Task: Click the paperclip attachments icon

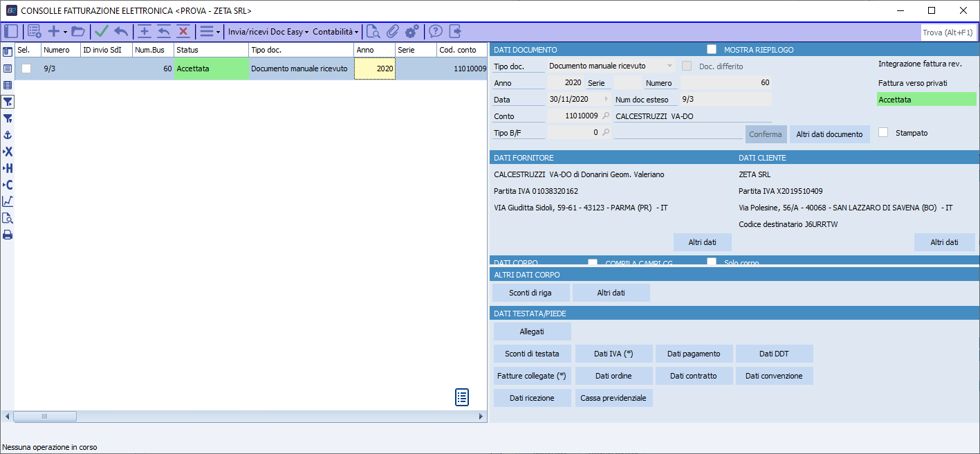Action: coord(392,31)
